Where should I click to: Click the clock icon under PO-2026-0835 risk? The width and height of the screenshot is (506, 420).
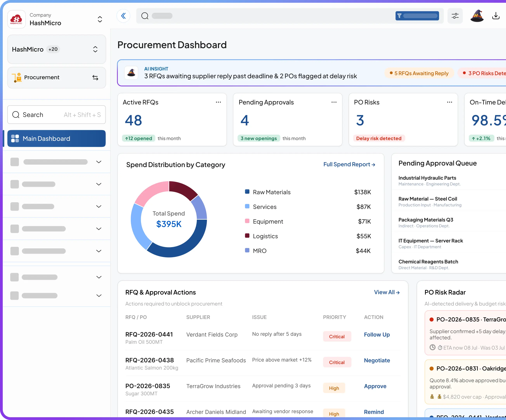click(432, 347)
